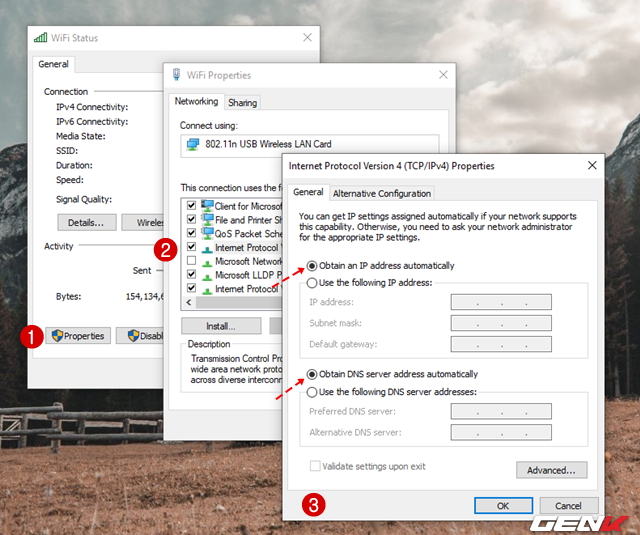The width and height of the screenshot is (640, 535).
Task: Click the Install... button
Action: (220, 326)
